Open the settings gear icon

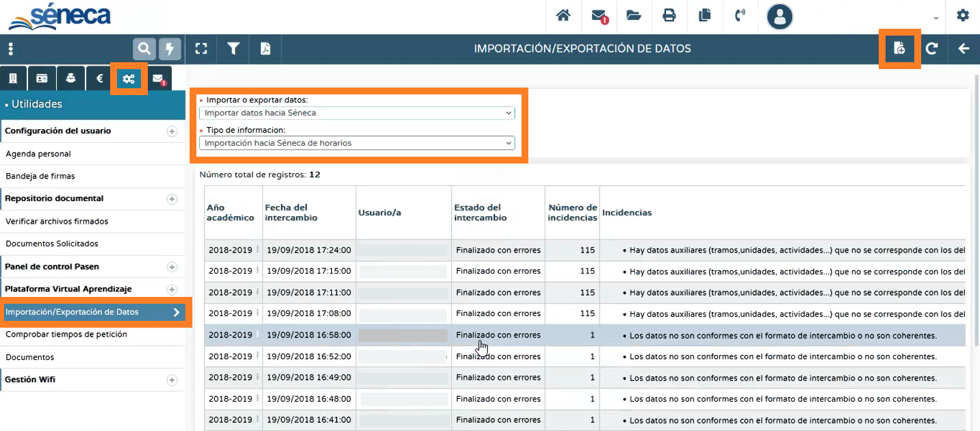click(963, 16)
